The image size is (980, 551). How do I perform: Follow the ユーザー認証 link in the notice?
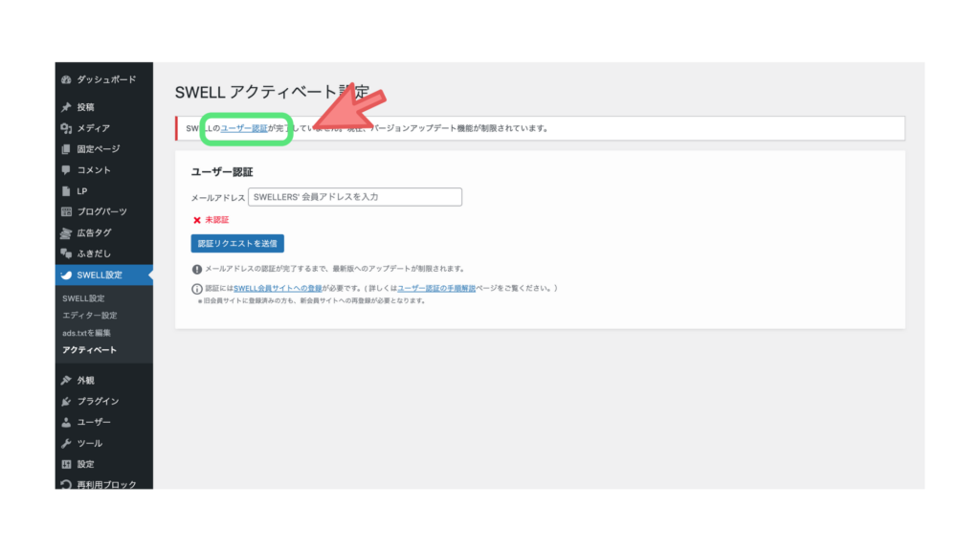coord(244,128)
